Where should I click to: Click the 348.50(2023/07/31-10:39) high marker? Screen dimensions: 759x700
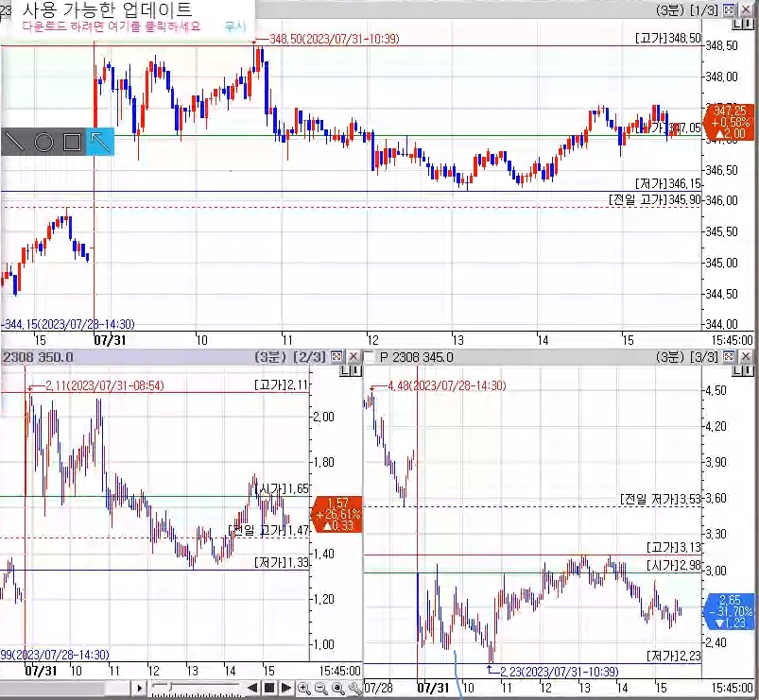[x=334, y=39]
